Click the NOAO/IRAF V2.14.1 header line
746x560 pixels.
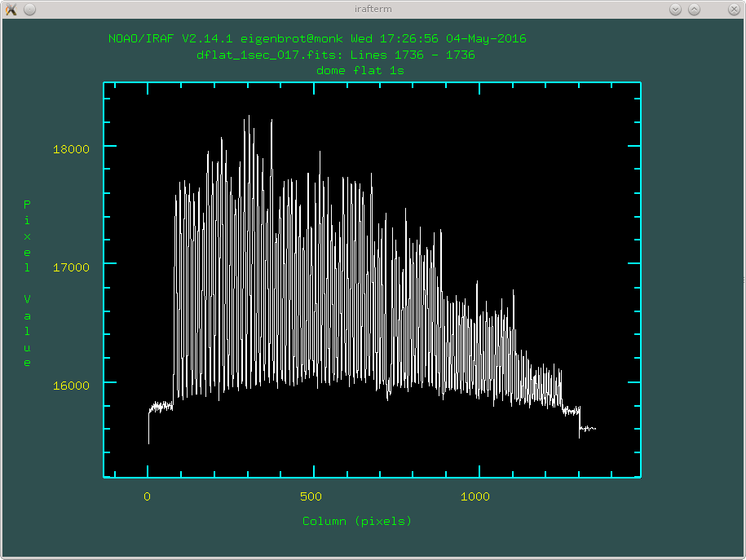(x=317, y=38)
